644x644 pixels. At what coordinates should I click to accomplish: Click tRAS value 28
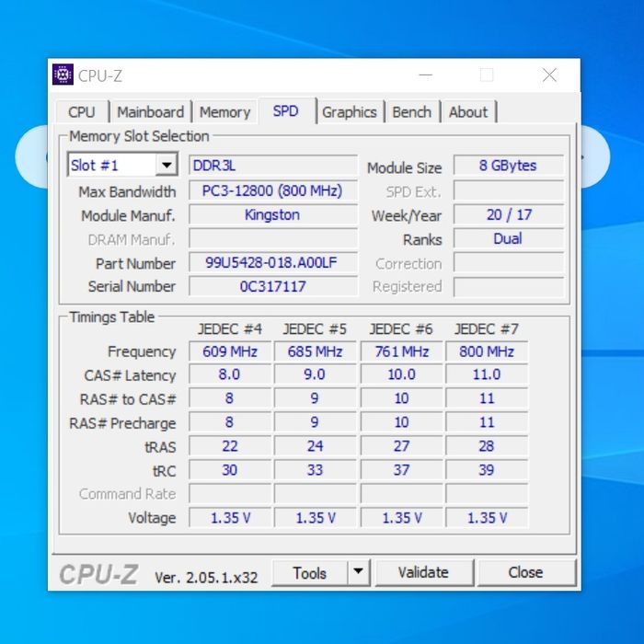click(x=487, y=446)
